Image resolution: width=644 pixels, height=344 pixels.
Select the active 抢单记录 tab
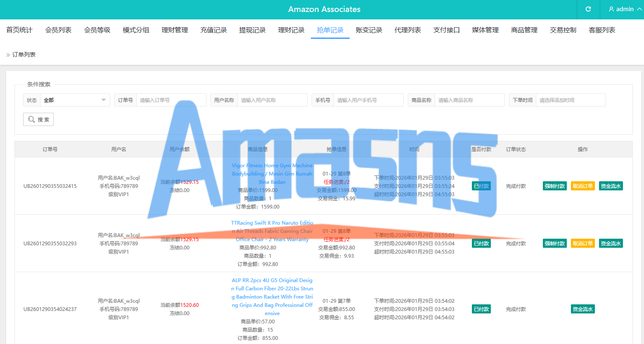pyautogui.click(x=330, y=30)
